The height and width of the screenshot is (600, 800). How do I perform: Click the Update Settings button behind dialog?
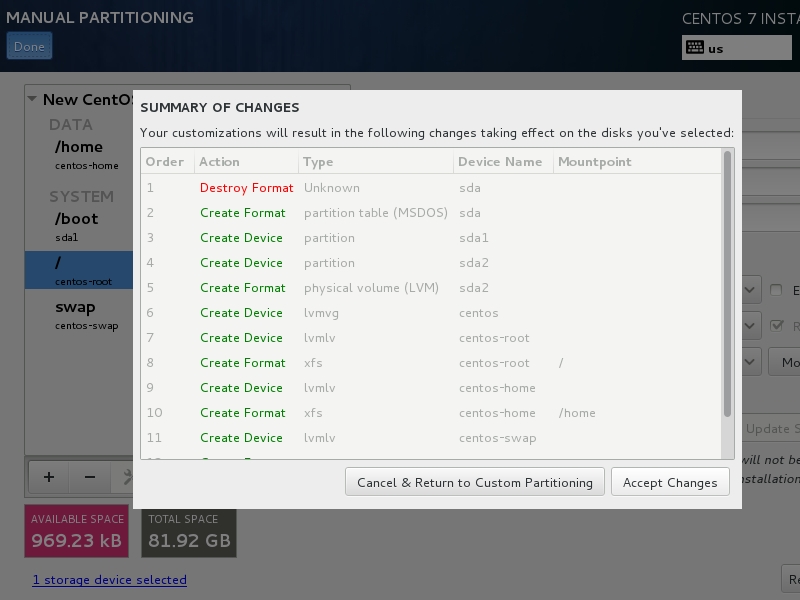(x=771, y=429)
